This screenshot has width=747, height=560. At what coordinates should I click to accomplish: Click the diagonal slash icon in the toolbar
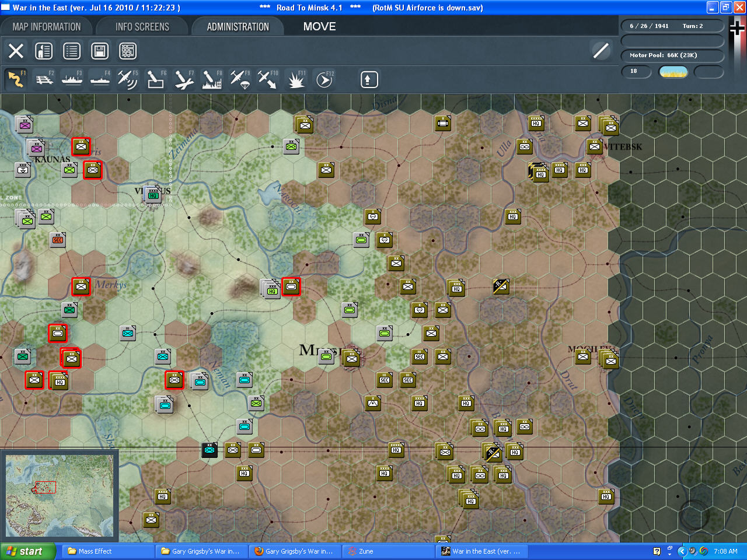click(x=601, y=51)
